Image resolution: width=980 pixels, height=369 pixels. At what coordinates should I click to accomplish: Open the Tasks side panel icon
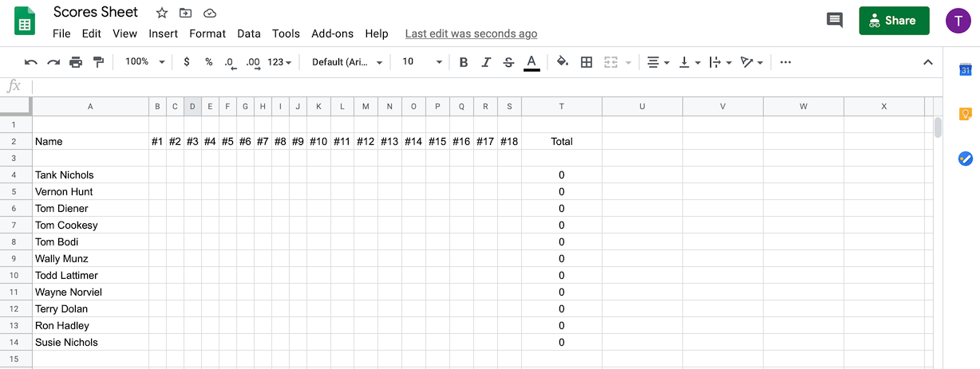(x=965, y=159)
